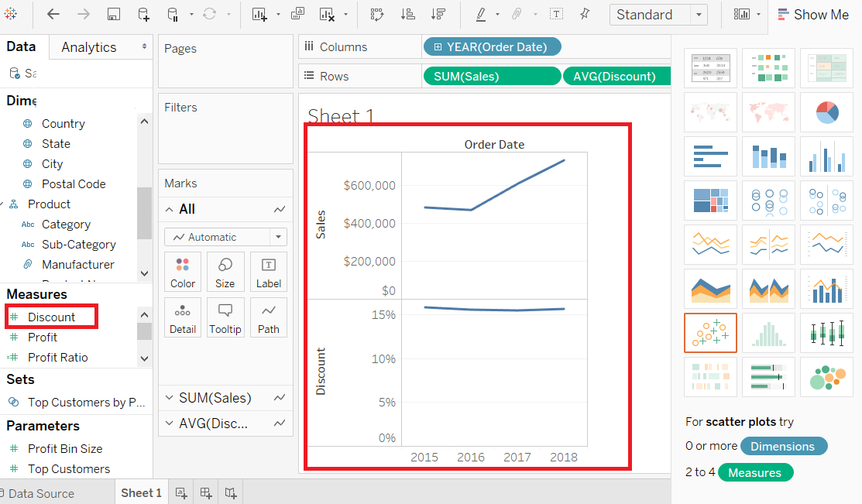This screenshot has height=504, width=862.
Task: Open the new worksheet icon dropdown arrow
Action: [278, 15]
